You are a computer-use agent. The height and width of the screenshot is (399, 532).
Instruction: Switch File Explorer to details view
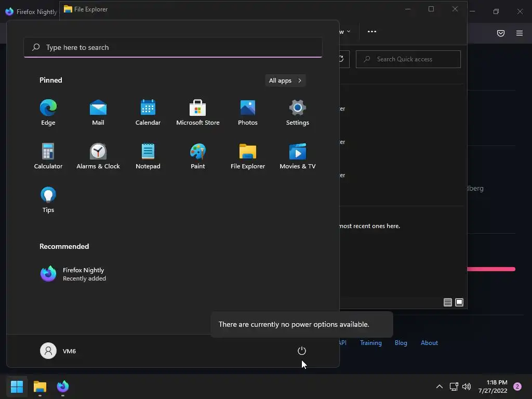pyautogui.click(x=448, y=302)
